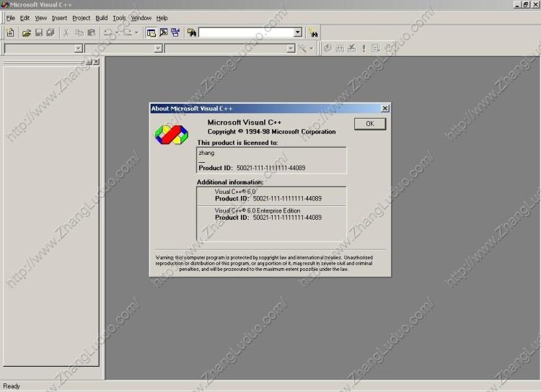
Task: Expand the Find combo box dropdown
Action: [x=298, y=32]
